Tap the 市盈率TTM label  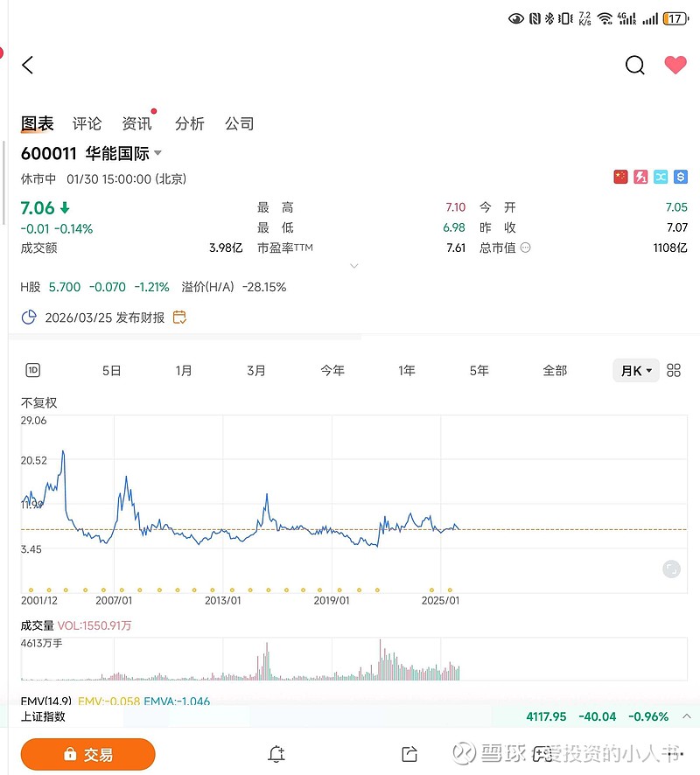285,248
